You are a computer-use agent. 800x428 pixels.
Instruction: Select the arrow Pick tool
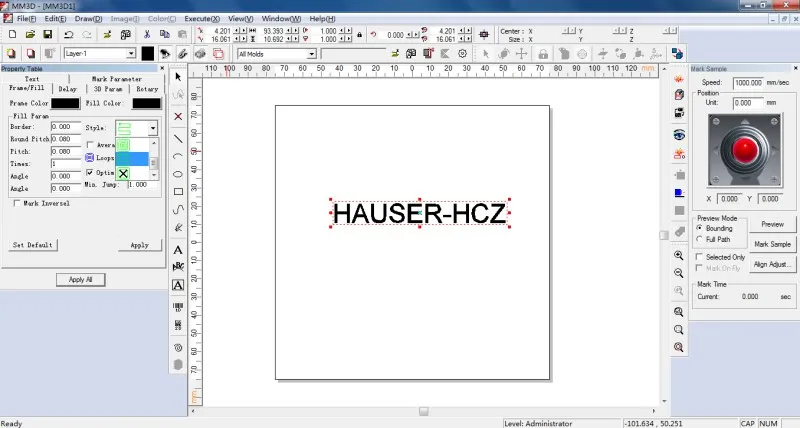click(178, 77)
